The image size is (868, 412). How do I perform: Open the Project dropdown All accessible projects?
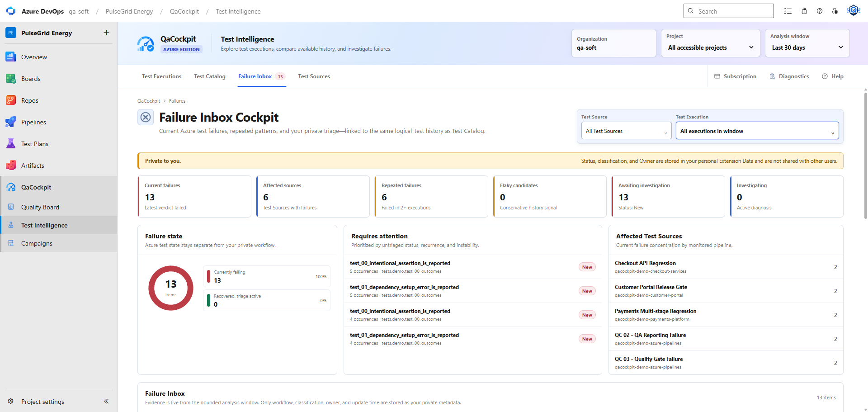pyautogui.click(x=710, y=43)
